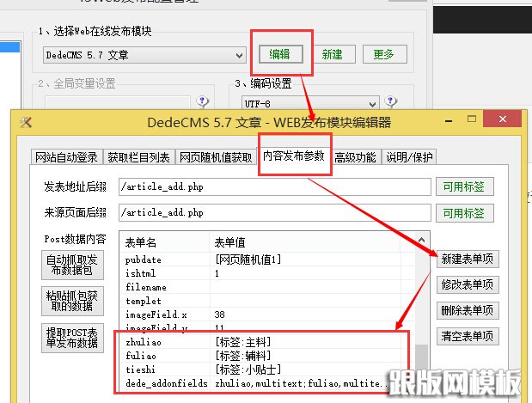Screen dimensions: 532x403
Task: Focus the 来源页面后缀 input field
Action: pyautogui.click(x=273, y=212)
